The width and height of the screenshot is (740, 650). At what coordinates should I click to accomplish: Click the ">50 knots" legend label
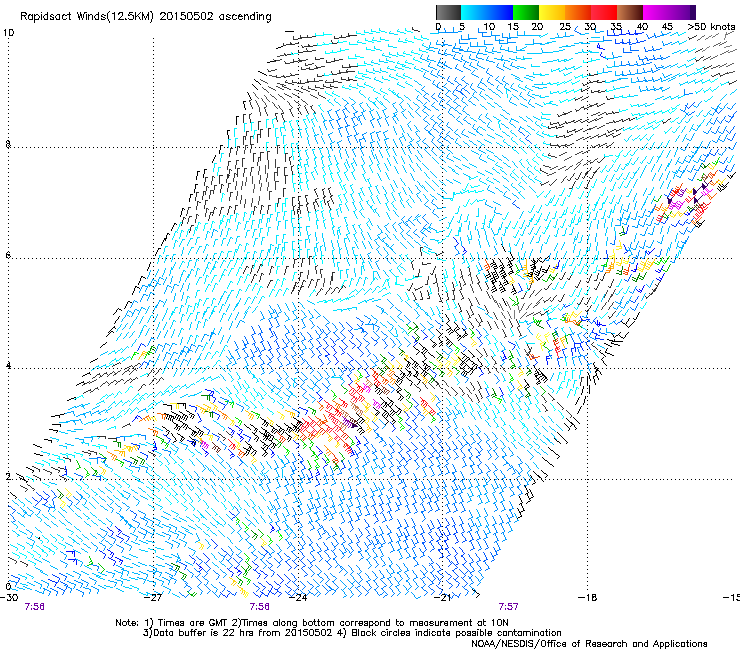click(711, 27)
